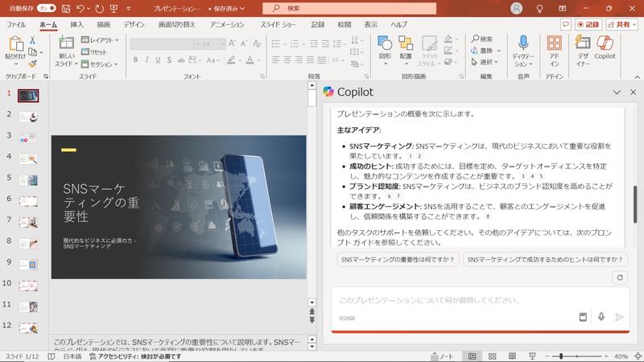The image size is (644, 362).
Task: Switch to slide sorter view
Action: point(493,356)
